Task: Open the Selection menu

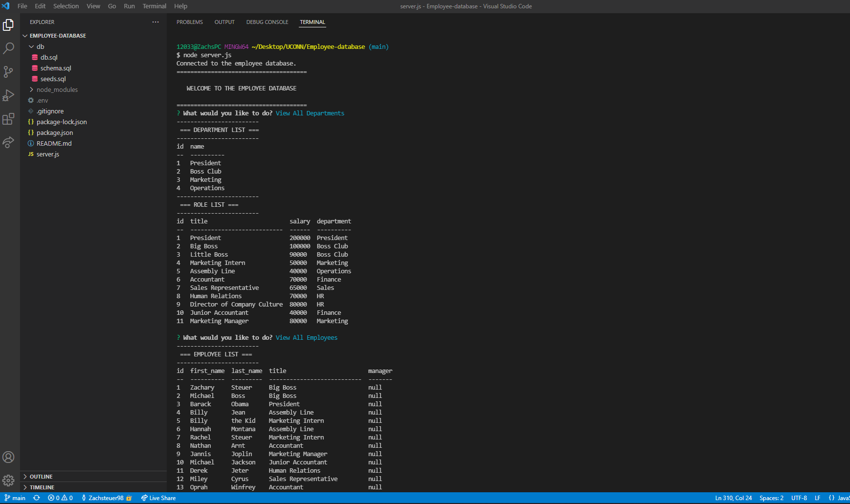Action: (66, 6)
